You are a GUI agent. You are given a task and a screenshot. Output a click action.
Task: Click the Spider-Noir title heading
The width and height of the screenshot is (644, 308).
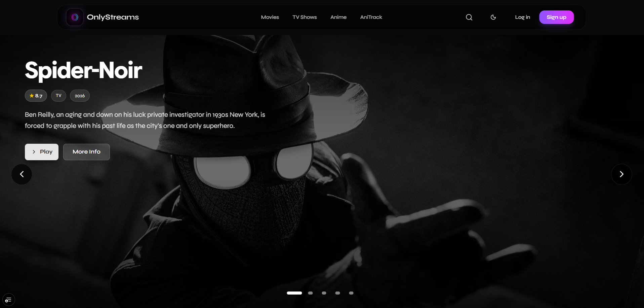point(83,70)
